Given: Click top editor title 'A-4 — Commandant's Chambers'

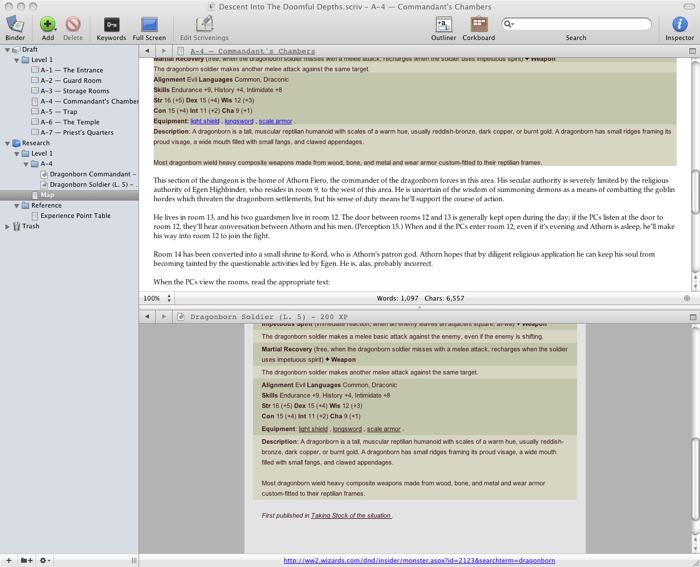Looking at the screenshot, I should 252,51.
